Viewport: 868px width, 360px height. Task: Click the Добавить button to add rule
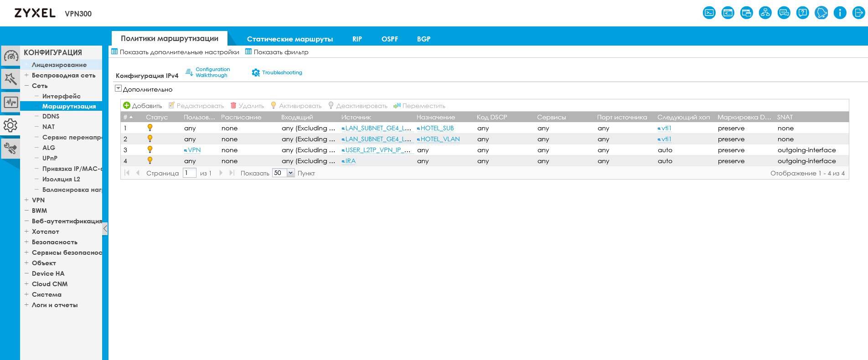(143, 106)
